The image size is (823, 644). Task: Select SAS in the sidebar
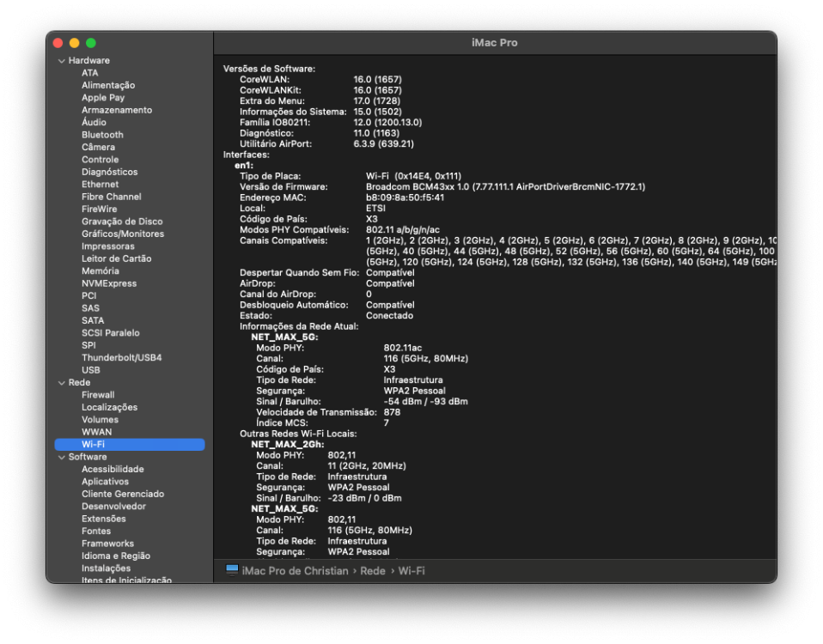pos(90,308)
